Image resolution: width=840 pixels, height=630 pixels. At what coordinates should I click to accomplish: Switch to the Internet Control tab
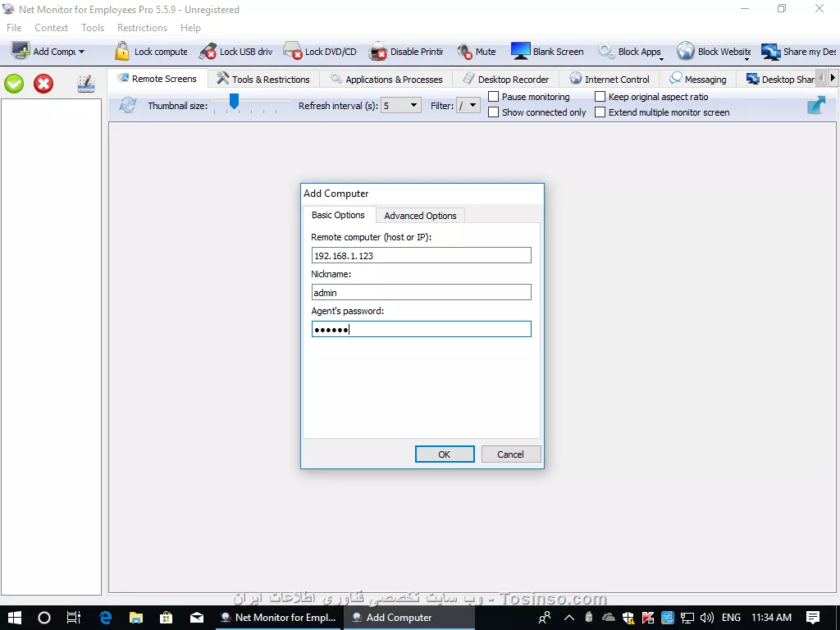pyautogui.click(x=609, y=80)
